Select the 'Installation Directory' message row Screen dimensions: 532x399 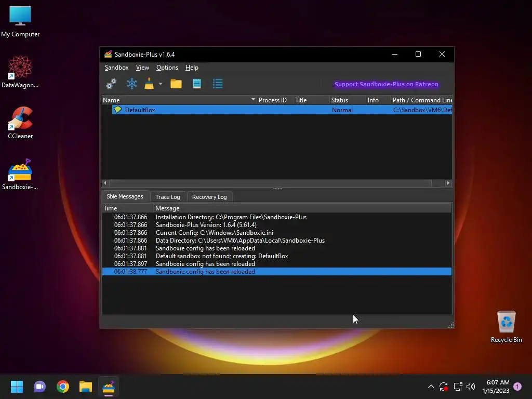[x=277, y=217]
